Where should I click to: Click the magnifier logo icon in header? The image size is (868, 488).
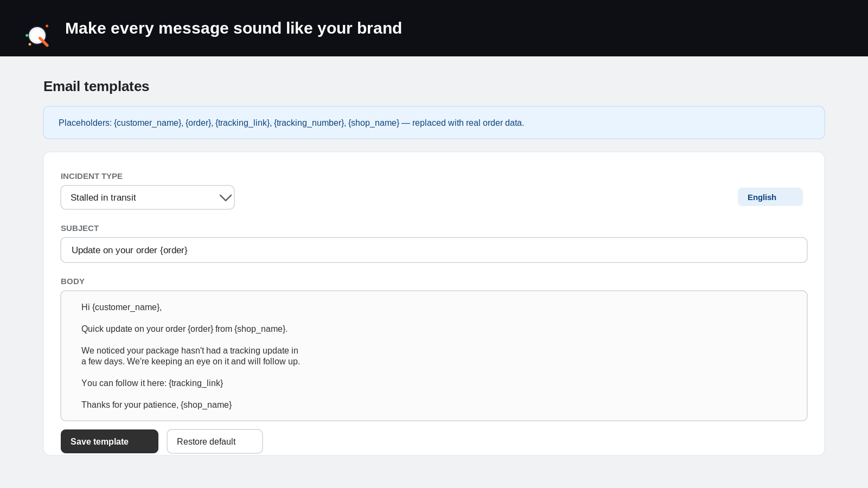pos(37,36)
